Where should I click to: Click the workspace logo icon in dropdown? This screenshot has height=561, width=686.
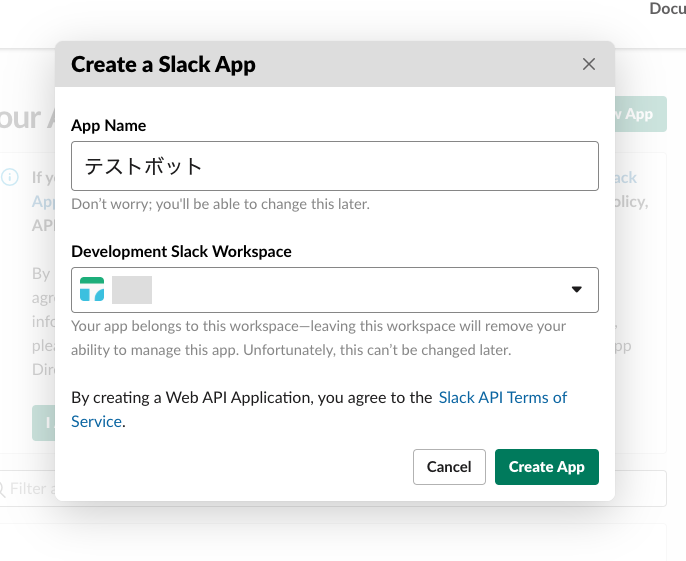(92, 289)
